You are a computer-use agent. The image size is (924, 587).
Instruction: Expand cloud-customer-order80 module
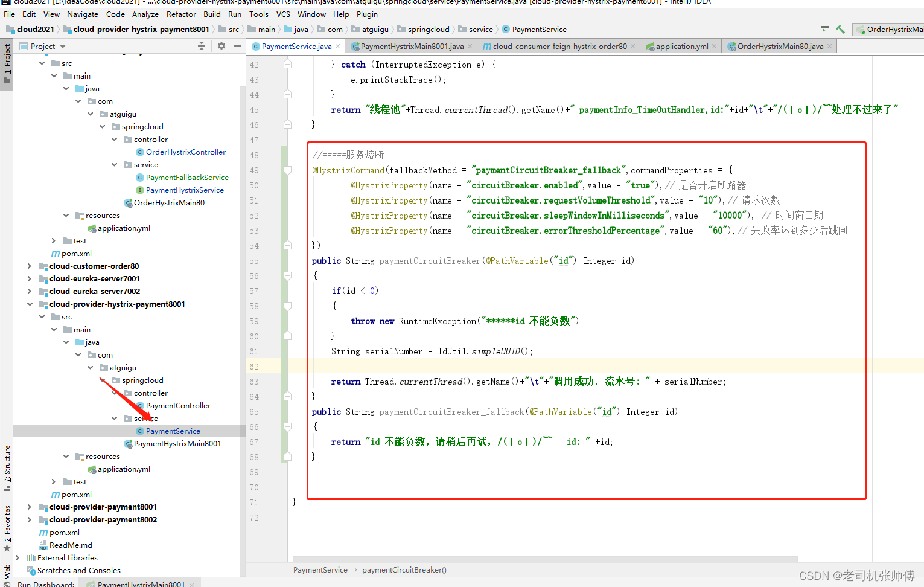point(29,266)
